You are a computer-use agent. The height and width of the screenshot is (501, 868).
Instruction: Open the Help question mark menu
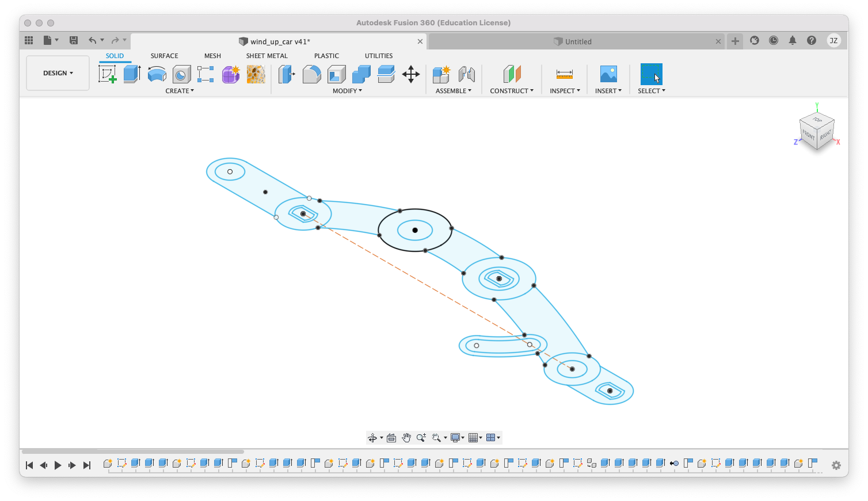[812, 40]
